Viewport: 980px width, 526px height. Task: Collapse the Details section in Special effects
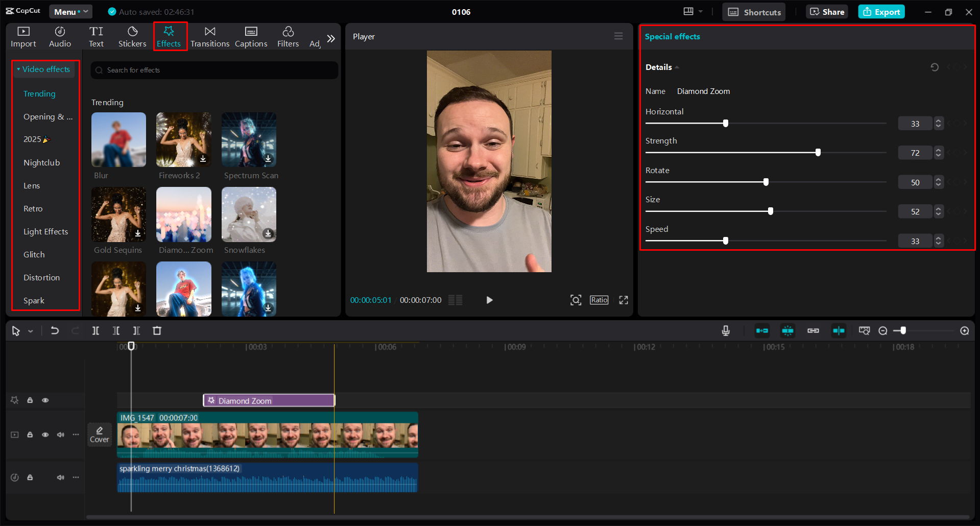(677, 67)
